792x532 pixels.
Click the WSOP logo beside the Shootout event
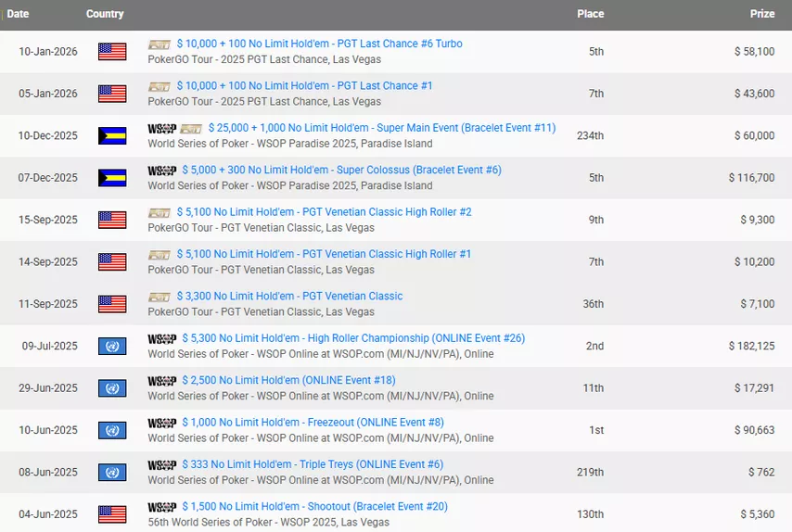[161, 507]
